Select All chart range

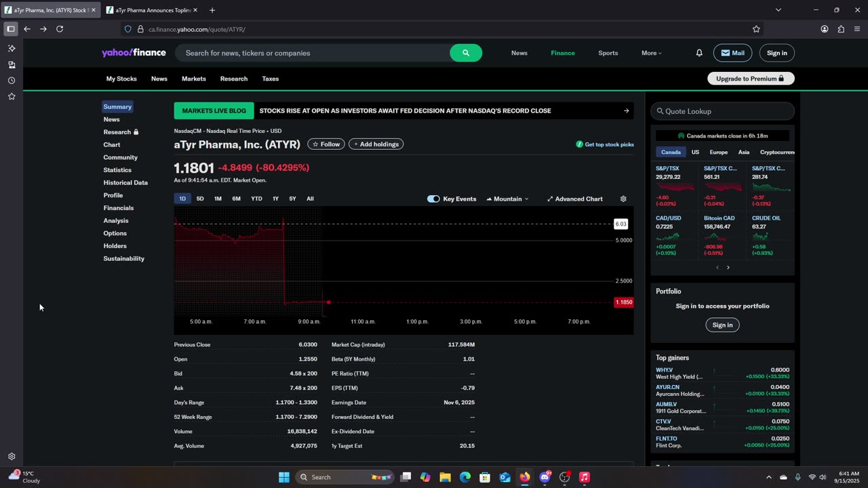click(310, 199)
